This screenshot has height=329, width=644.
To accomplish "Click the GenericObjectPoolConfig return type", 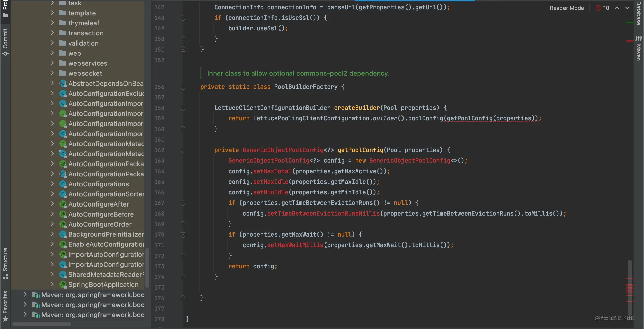I will pos(283,150).
